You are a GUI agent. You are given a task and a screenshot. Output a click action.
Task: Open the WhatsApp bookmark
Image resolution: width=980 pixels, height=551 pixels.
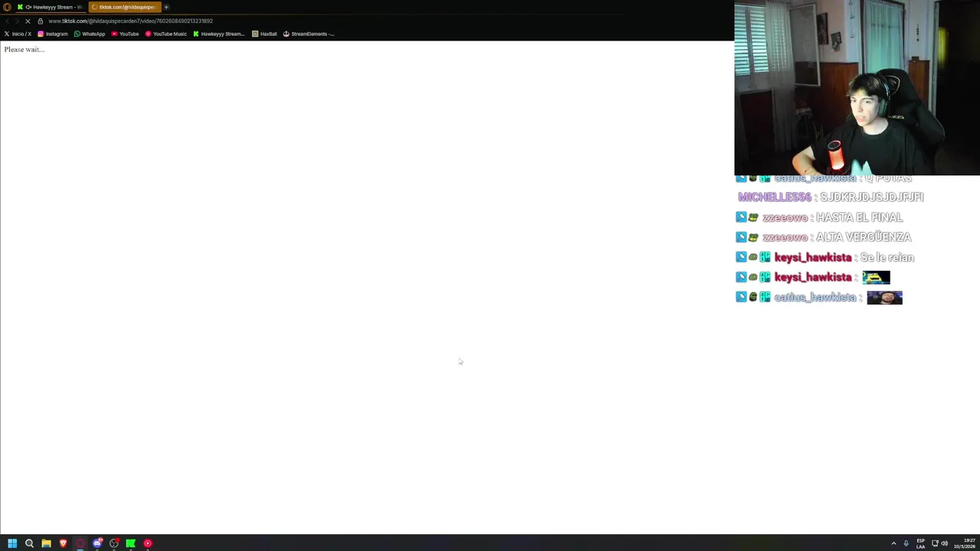pyautogui.click(x=90, y=34)
